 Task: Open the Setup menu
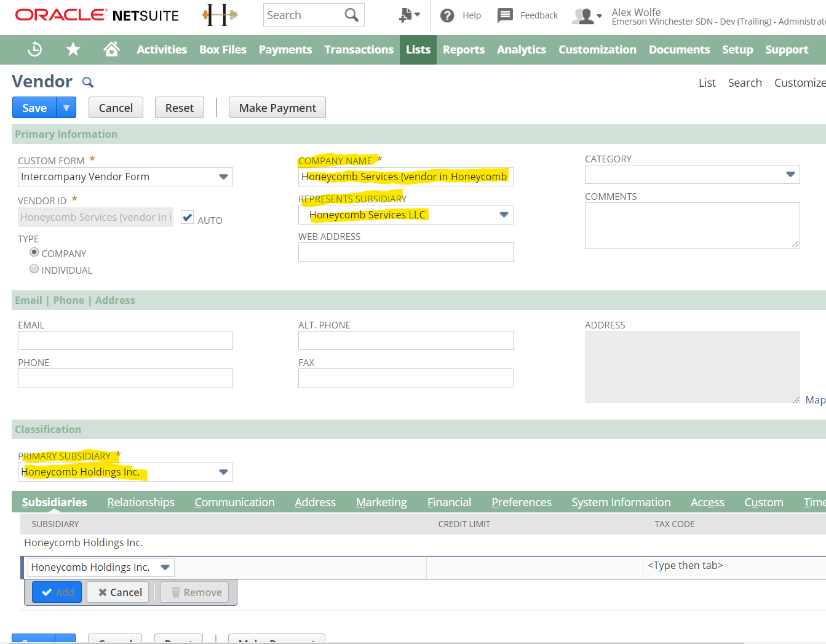coord(737,50)
